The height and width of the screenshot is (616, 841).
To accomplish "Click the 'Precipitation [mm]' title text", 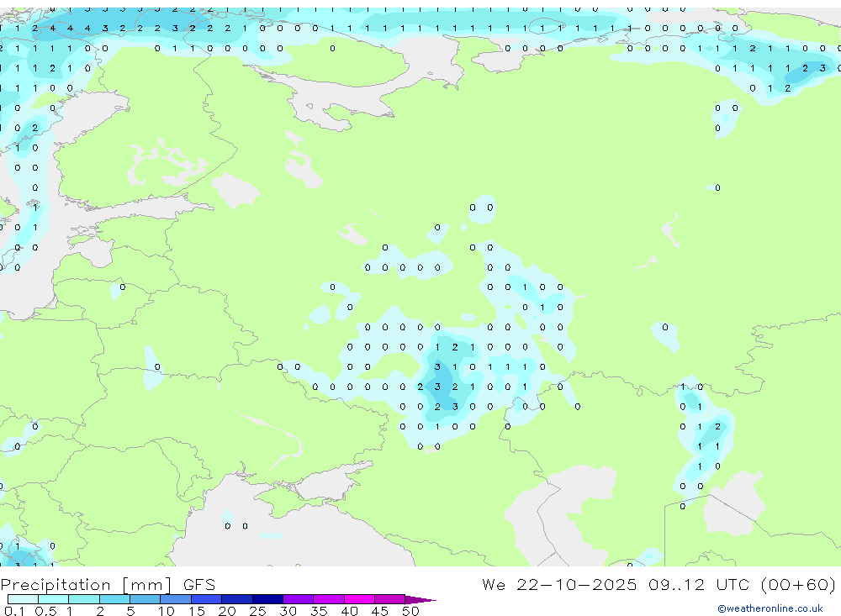I will tap(87, 584).
